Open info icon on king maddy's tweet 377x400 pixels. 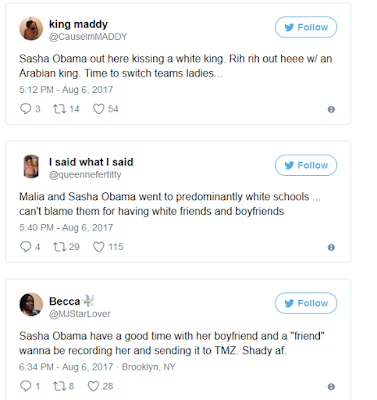click(x=331, y=109)
